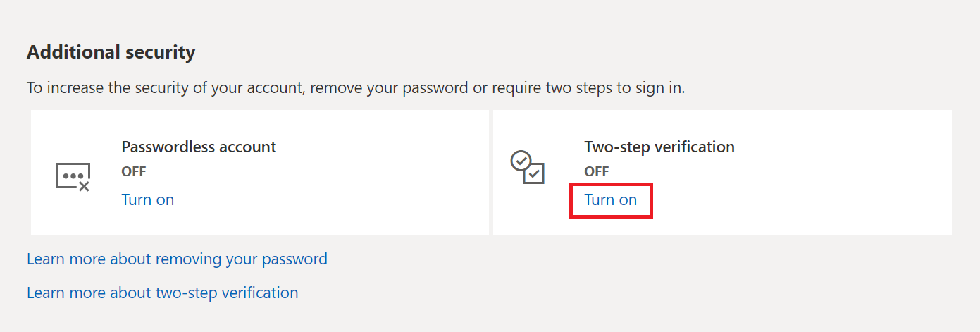The width and height of the screenshot is (980, 332).
Task: Click the security description sentence
Action: click(356, 88)
